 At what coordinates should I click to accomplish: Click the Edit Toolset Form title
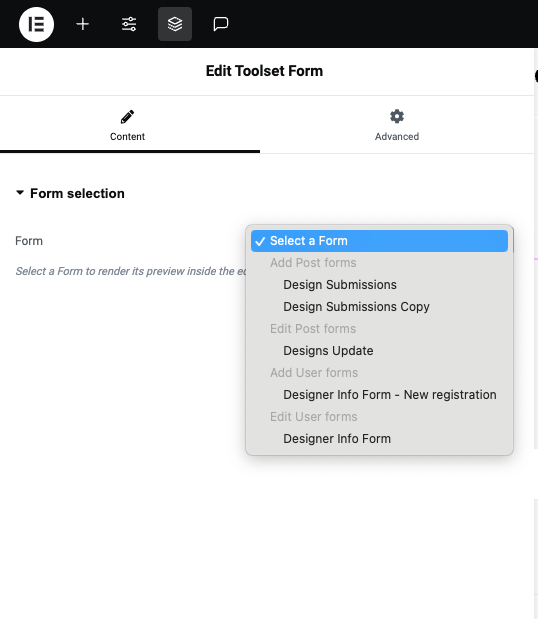(x=264, y=71)
